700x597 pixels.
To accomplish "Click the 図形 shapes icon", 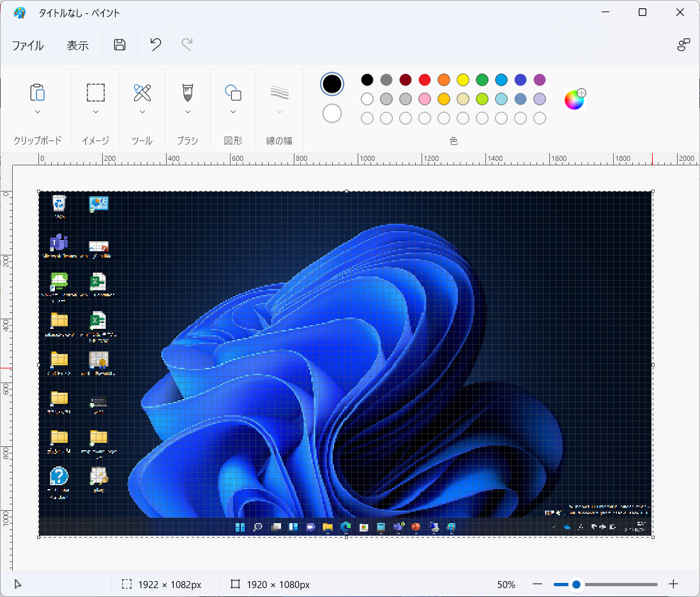I will (x=233, y=93).
